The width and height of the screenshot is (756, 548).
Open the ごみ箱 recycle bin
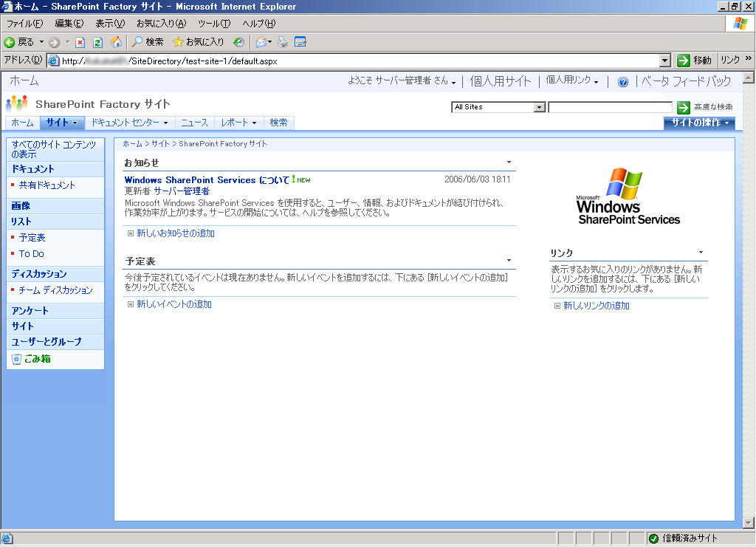point(35,359)
